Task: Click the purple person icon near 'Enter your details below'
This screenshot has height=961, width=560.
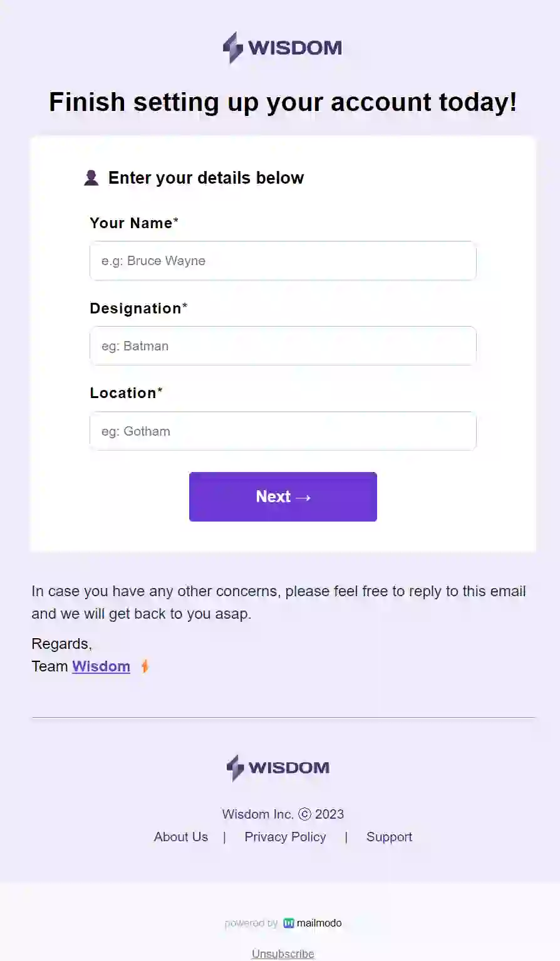Action: click(92, 178)
